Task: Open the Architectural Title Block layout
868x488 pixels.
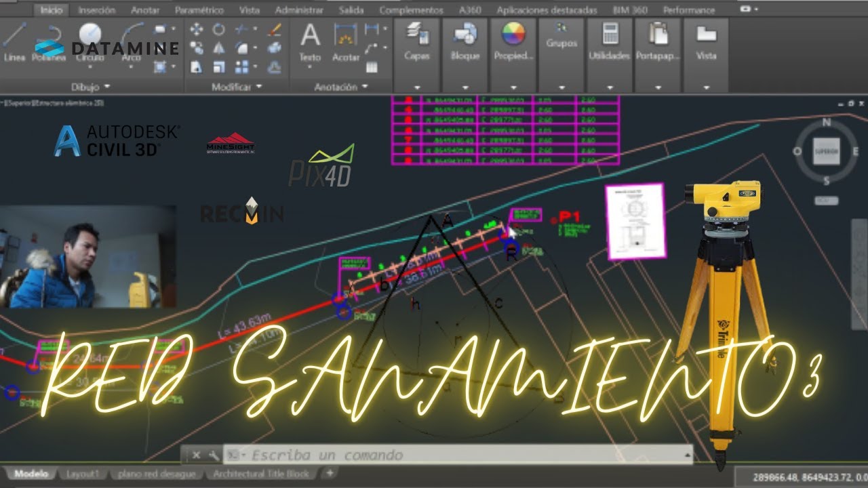Action: [x=261, y=474]
